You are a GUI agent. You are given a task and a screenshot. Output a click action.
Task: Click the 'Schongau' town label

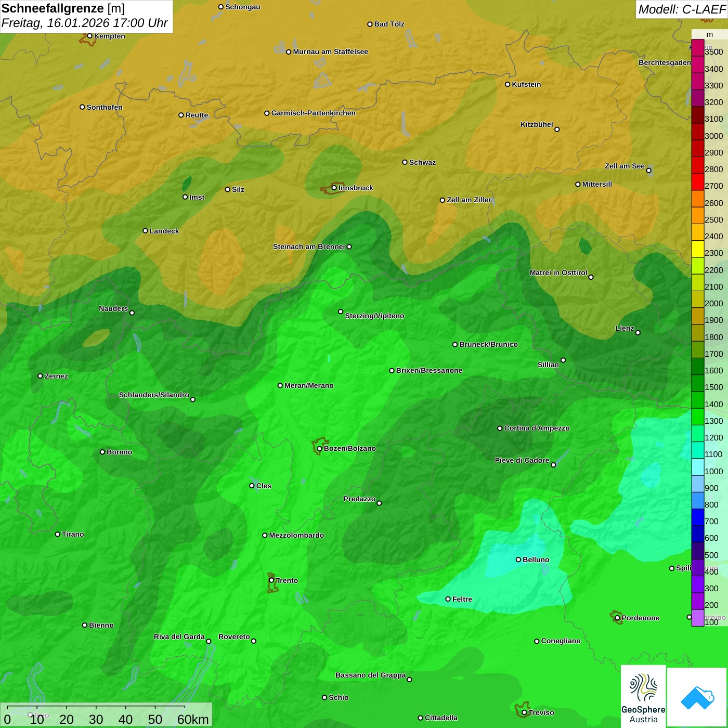coord(242,7)
